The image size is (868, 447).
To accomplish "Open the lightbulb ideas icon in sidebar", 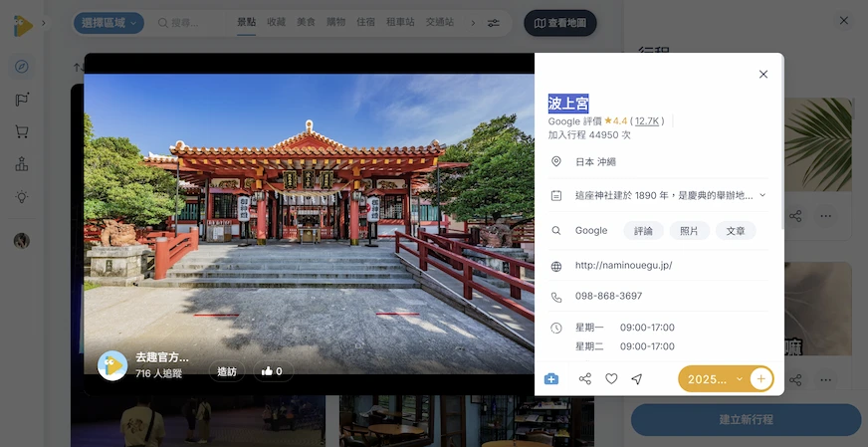I will tap(22, 197).
